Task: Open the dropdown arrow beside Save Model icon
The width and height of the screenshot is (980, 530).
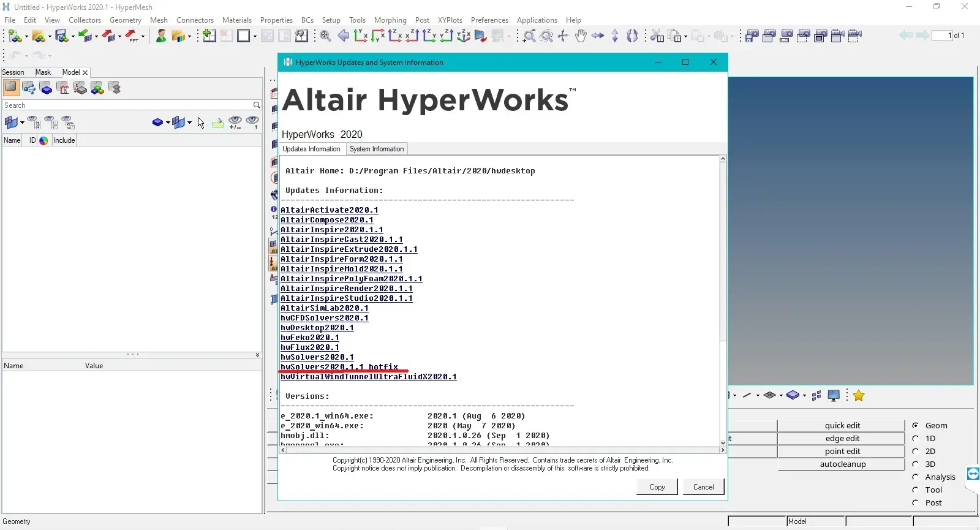Action: coord(73,37)
